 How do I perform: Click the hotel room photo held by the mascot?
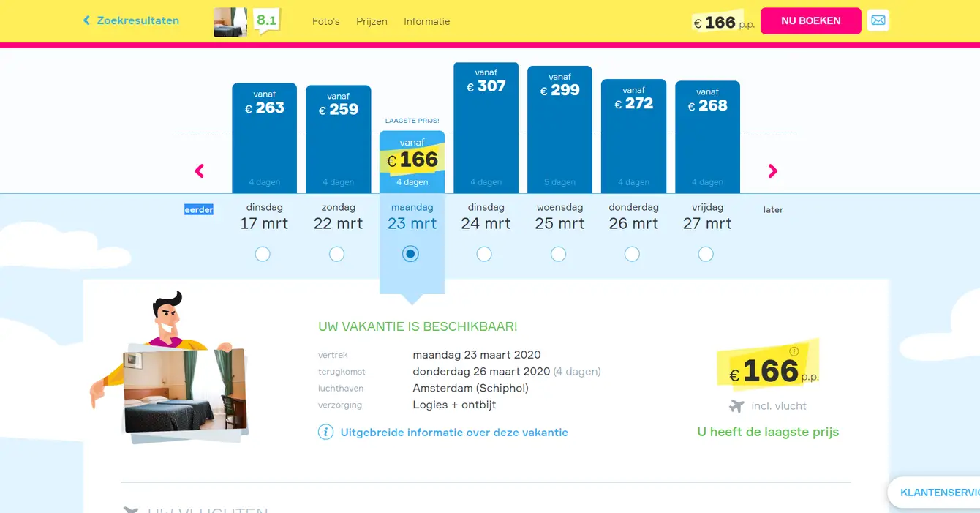[185, 392]
